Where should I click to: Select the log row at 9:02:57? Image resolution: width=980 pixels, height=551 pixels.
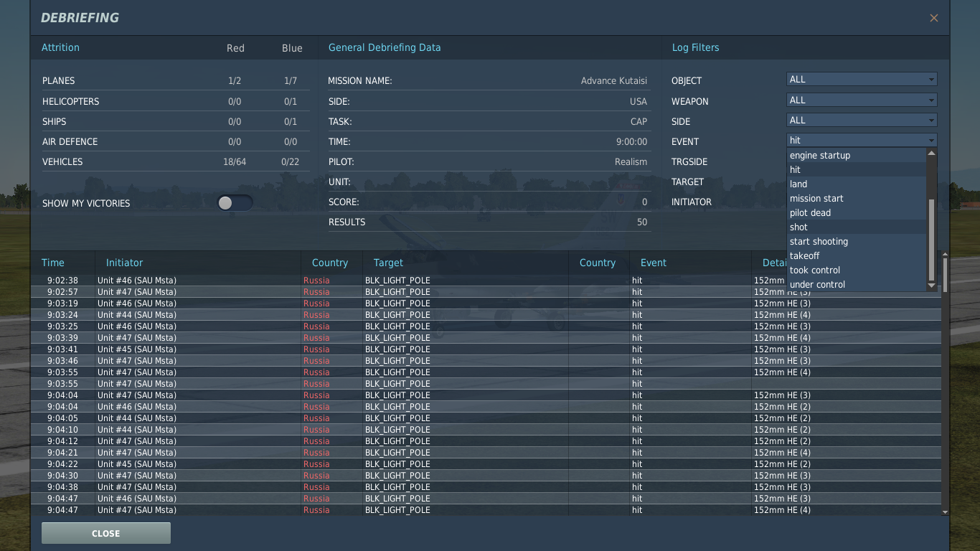pos(486,292)
